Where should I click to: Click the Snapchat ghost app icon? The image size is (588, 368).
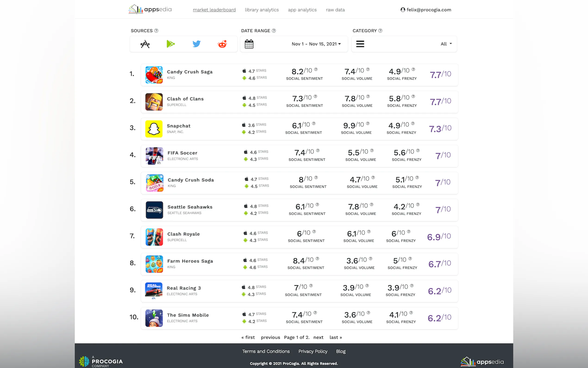[x=154, y=129]
